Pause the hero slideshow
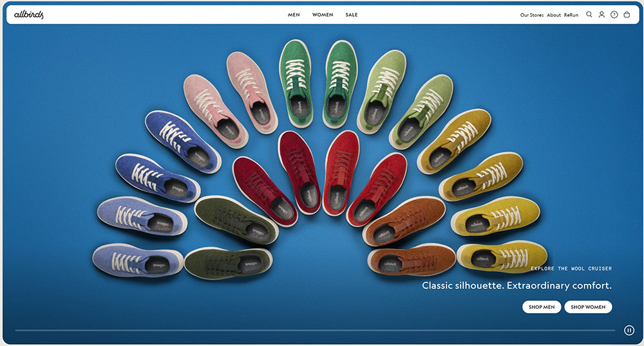Screen dimensions: 644x346 [629, 330]
